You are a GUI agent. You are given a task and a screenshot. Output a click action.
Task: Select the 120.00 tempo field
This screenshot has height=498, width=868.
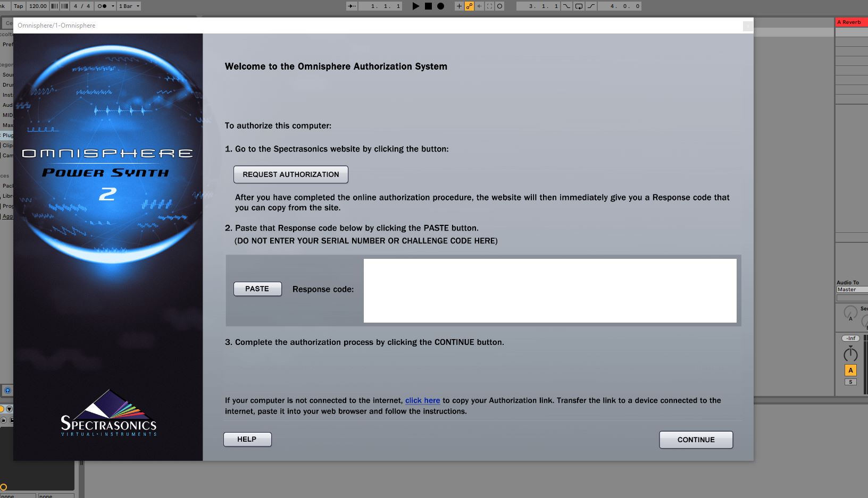38,6
